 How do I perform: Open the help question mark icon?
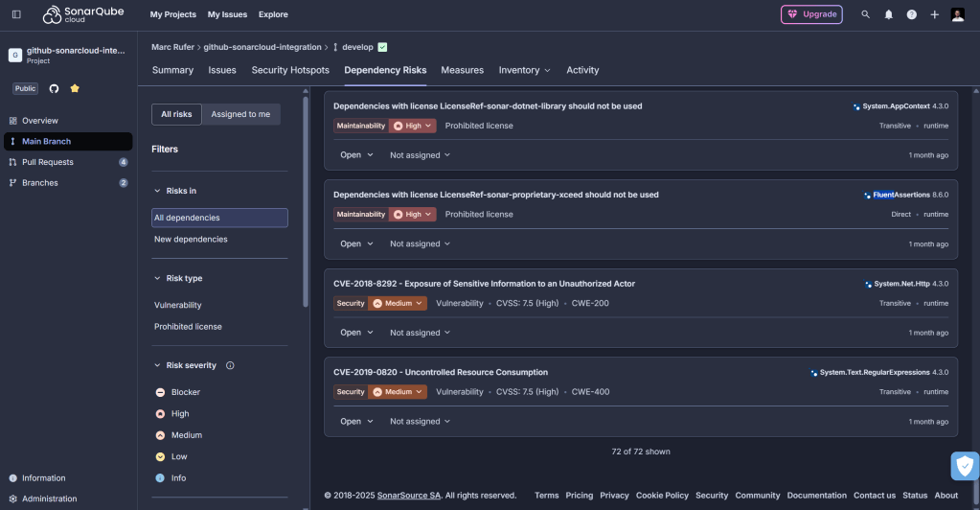[x=911, y=14]
